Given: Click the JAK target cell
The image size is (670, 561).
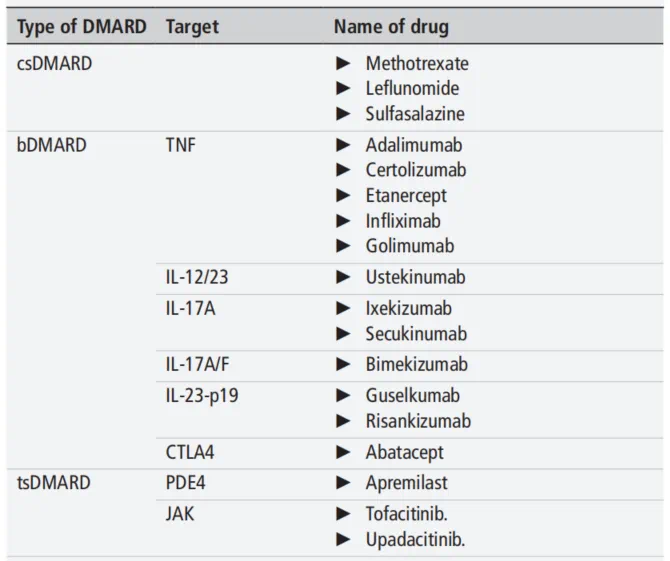Looking at the screenshot, I should point(180,514).
